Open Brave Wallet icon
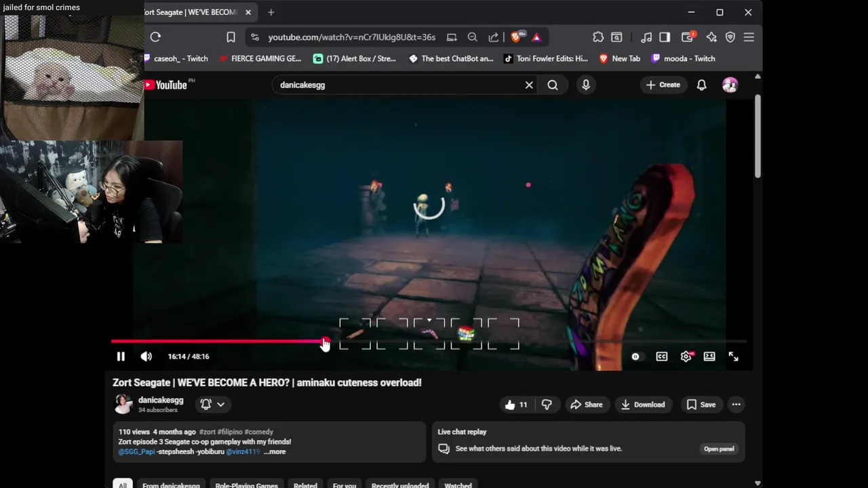This screenshot has width=868, height=488. pos(688,37)
